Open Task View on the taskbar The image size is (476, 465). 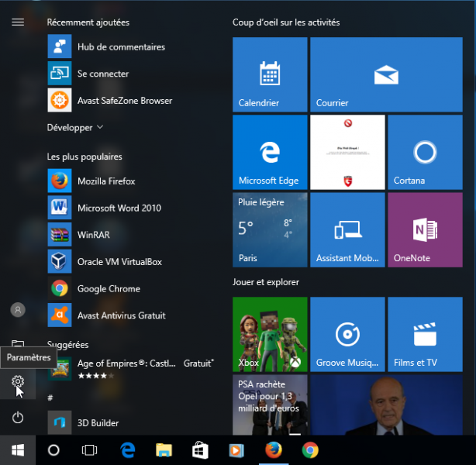point(89,449)
